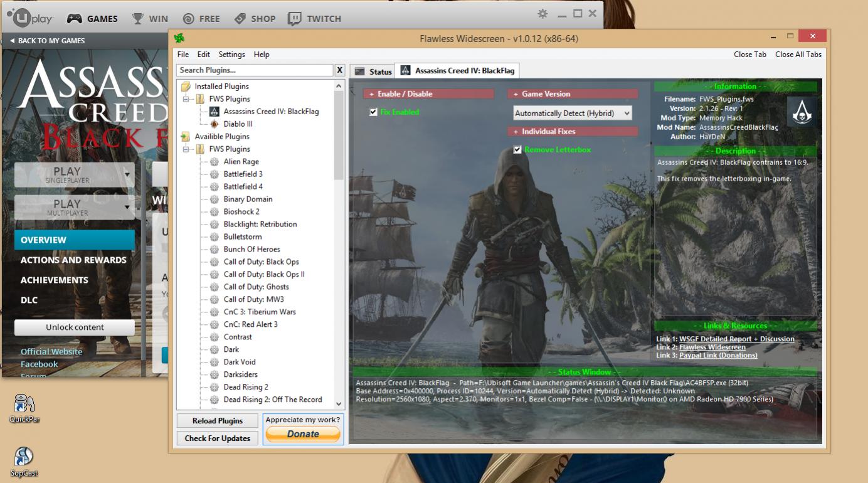Click the Uplay logo
Screen dimensions: 868x483
point(30,17)
